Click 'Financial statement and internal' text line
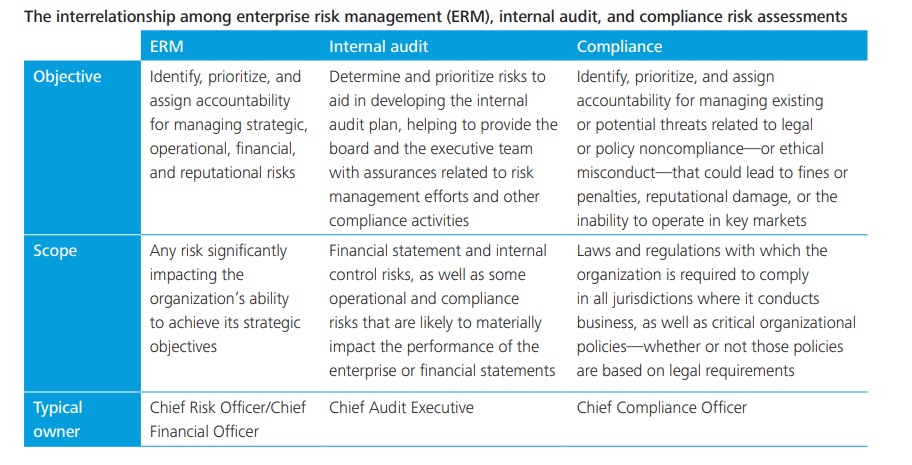Image resolution: width=912 pixels, height=465 pixels. (438, 251)
